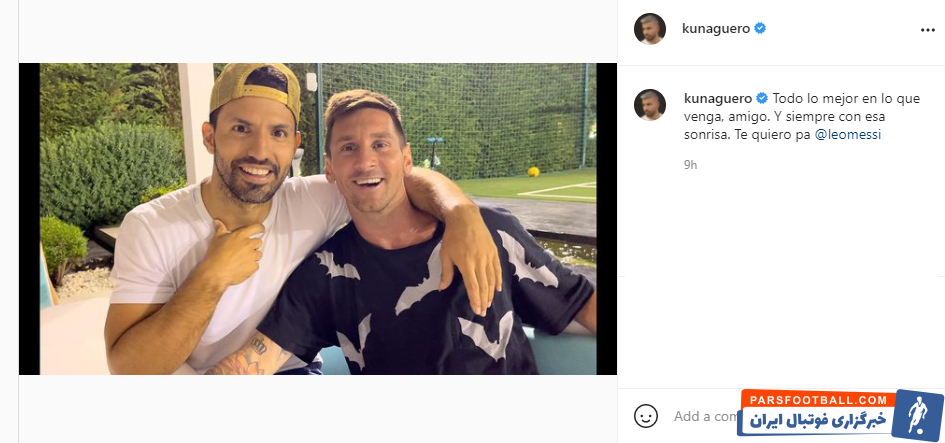Screen dimensions: 945x443
Task: Focus the Add a comment field
Action: coord(700,416)
